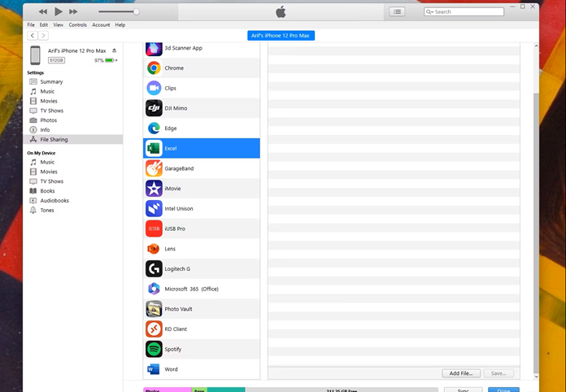Screen dimensions: 566x392
Task: Open the File menu
Action: point(31,25)
